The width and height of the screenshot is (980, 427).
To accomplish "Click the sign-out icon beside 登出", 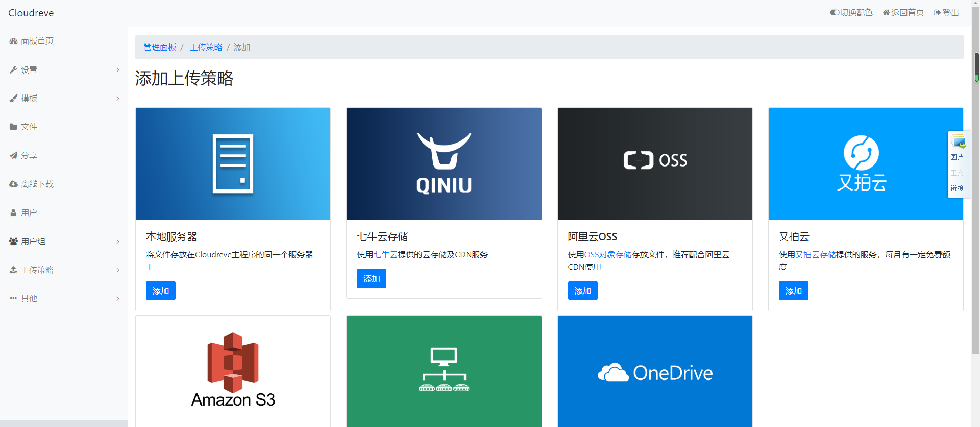I will [x=937, y=13].
